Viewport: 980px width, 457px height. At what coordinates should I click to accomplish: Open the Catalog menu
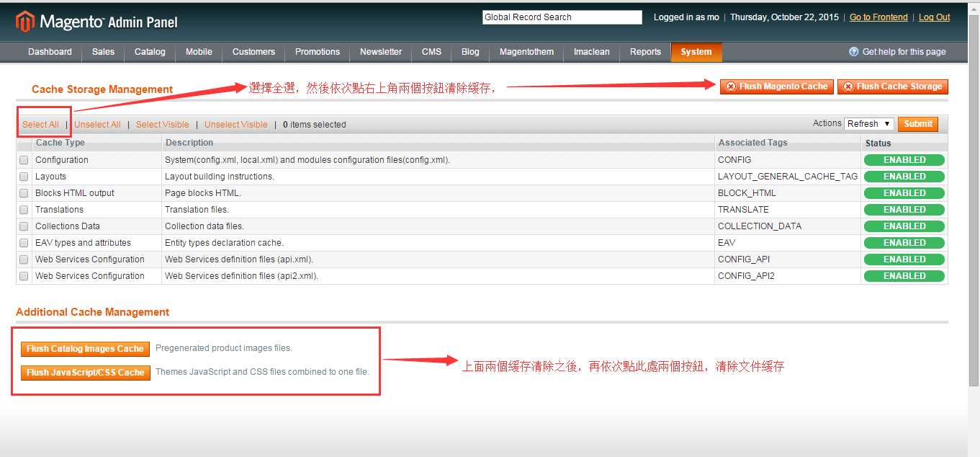click(150, 52)
